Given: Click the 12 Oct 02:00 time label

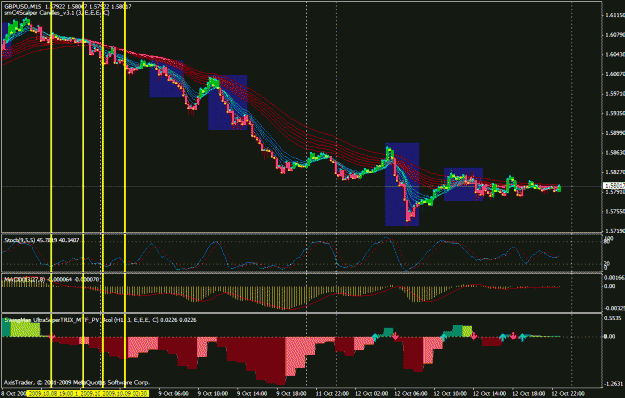Looking at the screenshot, I should point(371,394).
